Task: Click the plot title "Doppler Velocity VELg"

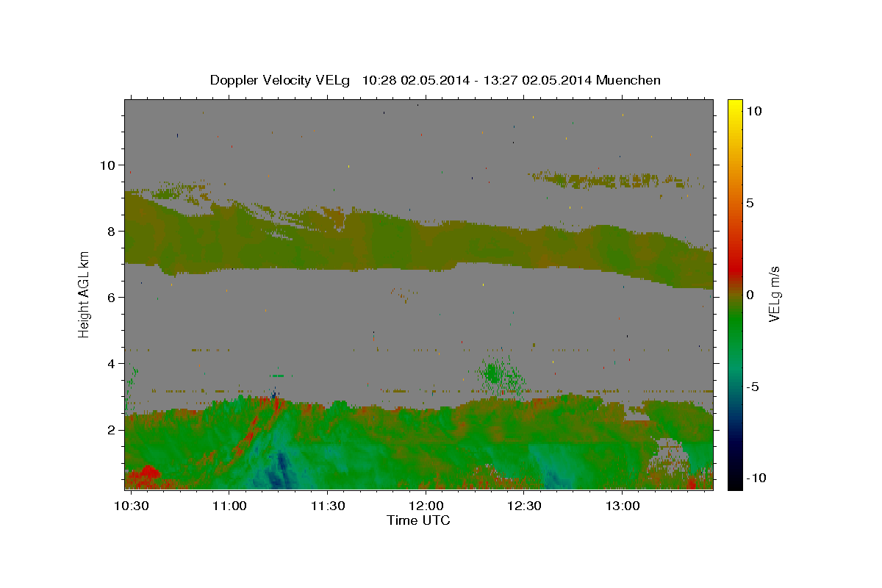Action: [282, 80]
